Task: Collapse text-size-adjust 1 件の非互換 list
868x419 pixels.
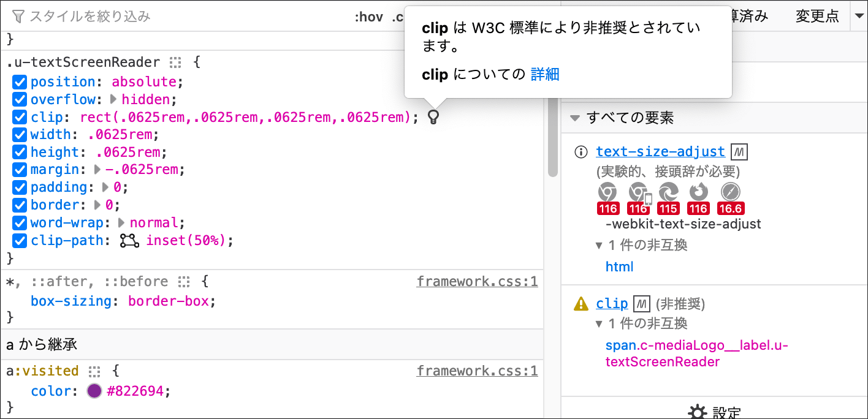Action: tap(600, 246)
